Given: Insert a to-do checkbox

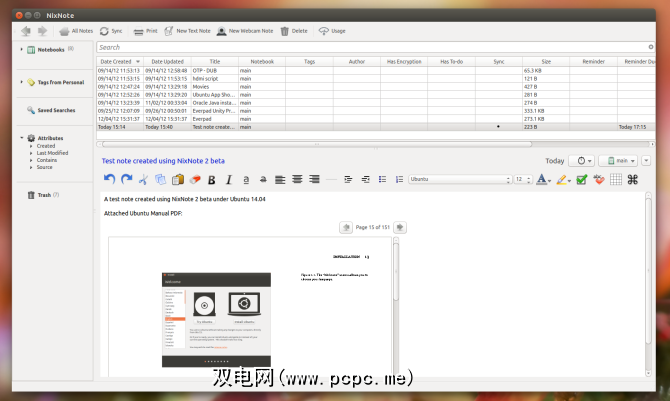Looking at the screenshot, I should pyautogui.click(x=582, y=179).
